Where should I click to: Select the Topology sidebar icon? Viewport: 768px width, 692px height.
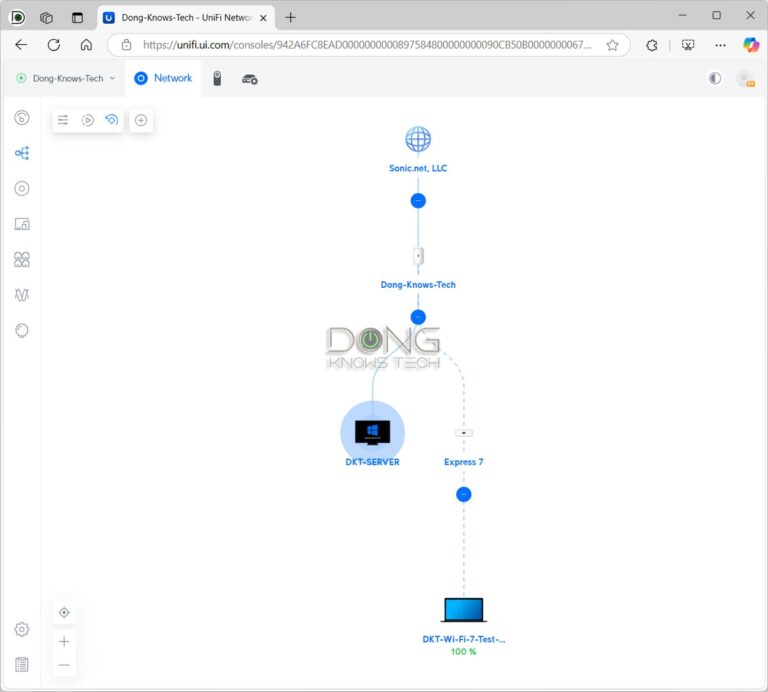[22, 153]
